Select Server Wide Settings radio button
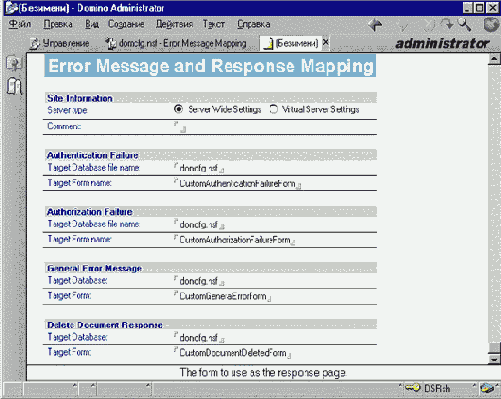 [x=178, y=109]
